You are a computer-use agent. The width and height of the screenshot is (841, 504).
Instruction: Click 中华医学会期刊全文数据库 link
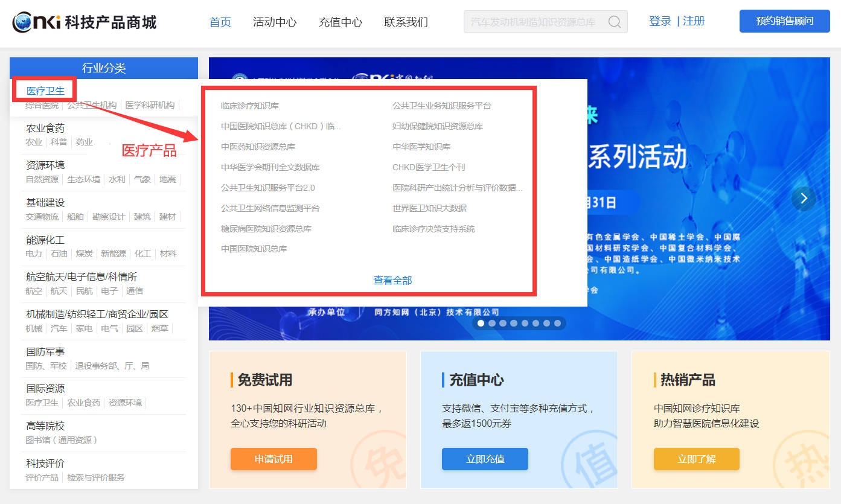(x=270, y=167)
